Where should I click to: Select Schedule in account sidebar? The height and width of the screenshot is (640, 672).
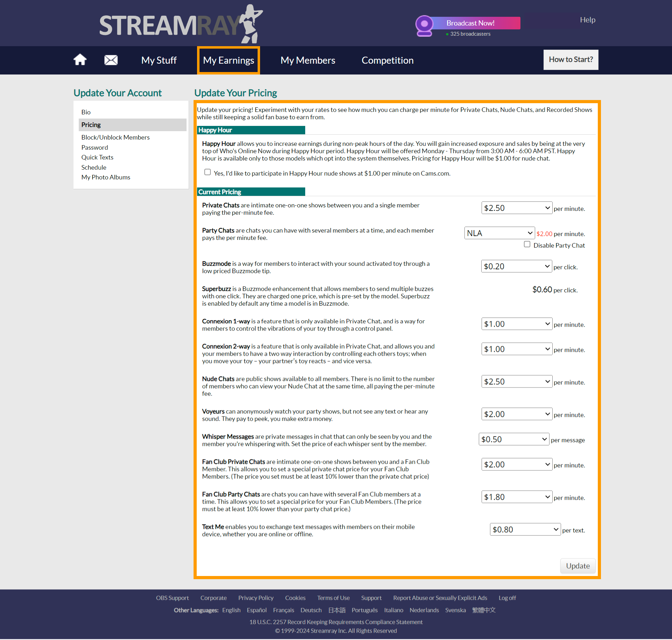[94, 167]
